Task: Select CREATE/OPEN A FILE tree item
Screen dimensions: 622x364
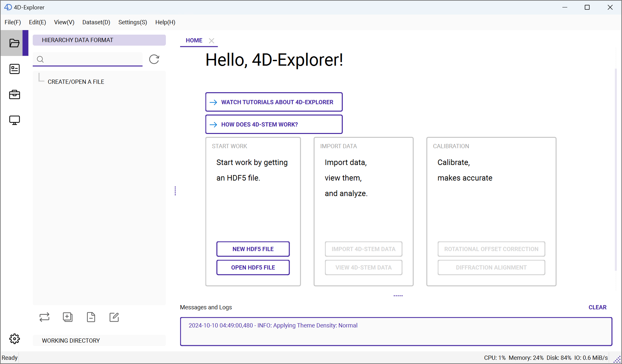Action: pos(76,82)
